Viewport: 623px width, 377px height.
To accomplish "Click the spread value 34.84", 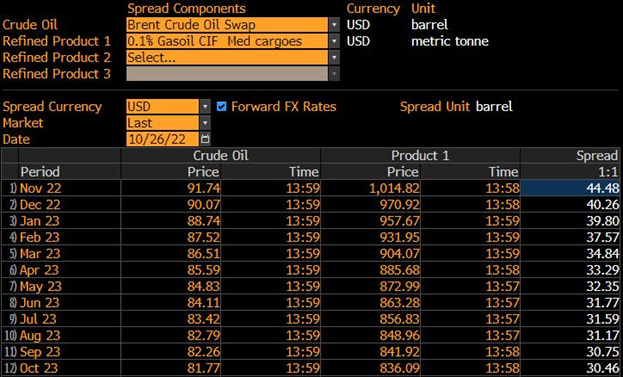I will coord(602,253).
